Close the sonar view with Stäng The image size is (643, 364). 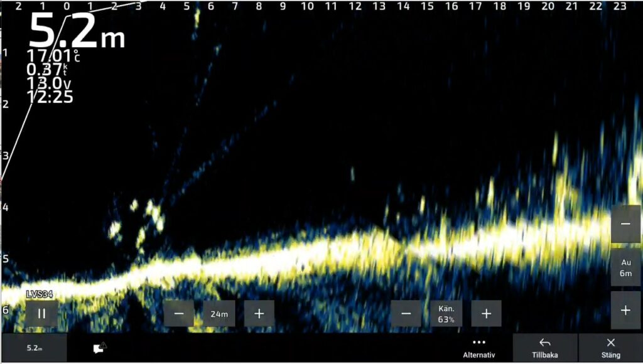[610, 348]
